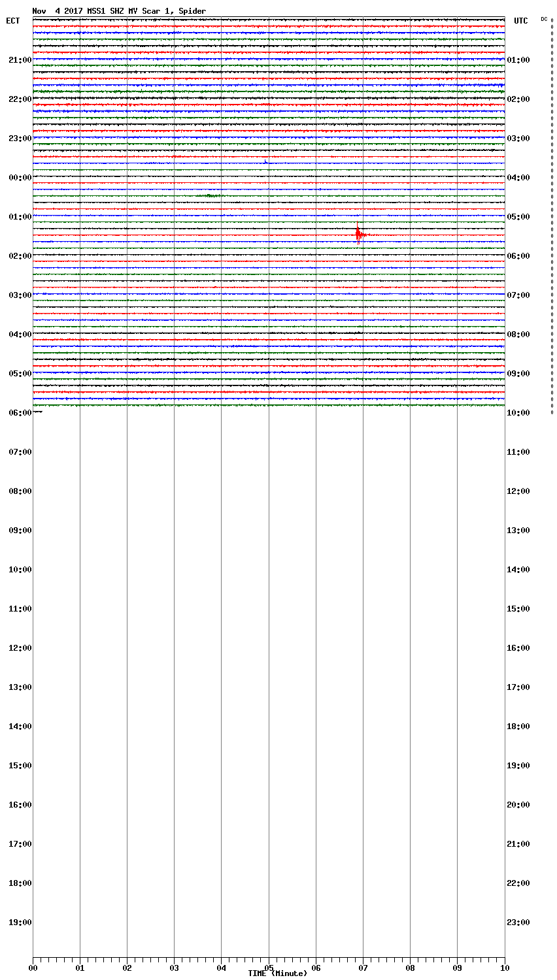
Task: Click the 10:00 label on the UTC axis
Action: [x=518, y=413]
